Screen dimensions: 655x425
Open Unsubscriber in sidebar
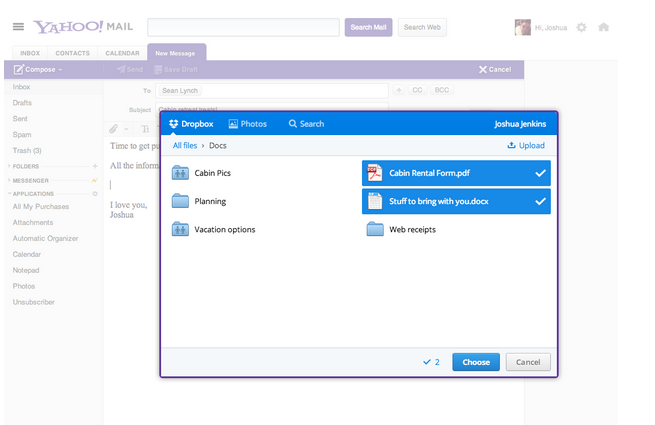33,302
